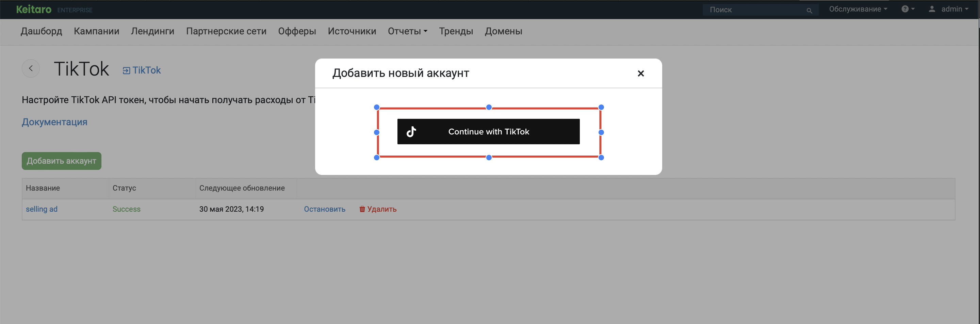Open the Тренды section

coord(456,31)
